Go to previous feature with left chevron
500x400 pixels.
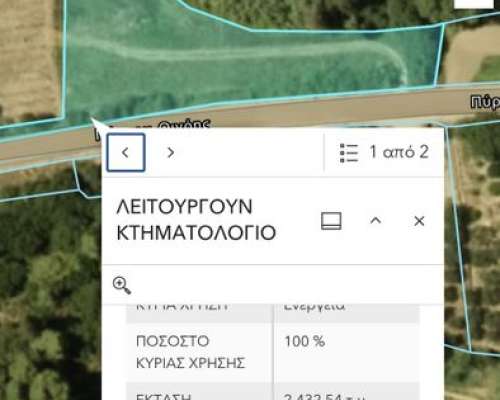126,152
